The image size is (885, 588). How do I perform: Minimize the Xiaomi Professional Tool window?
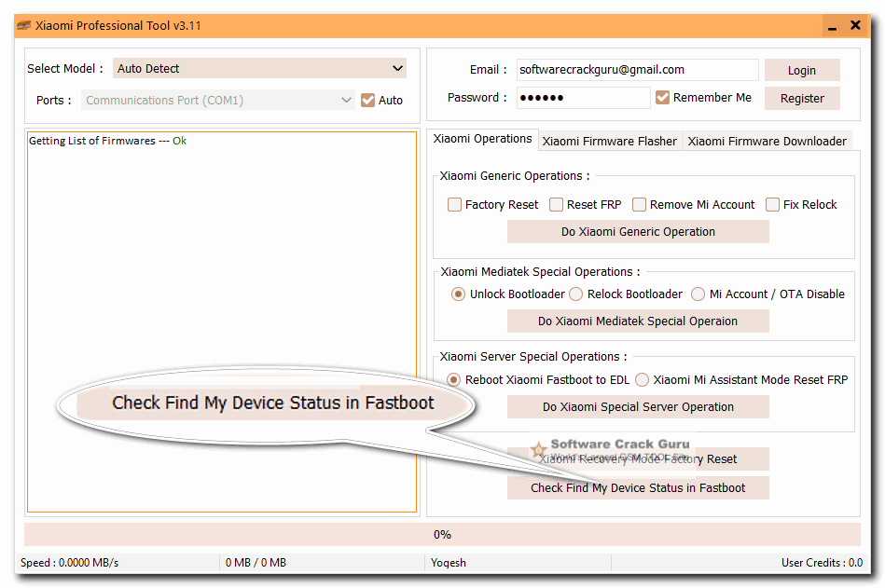(x=832, y=26)
